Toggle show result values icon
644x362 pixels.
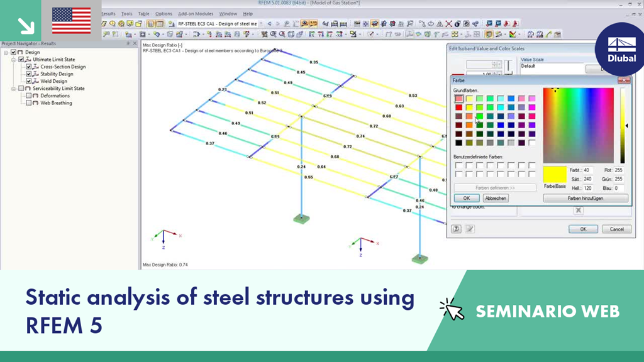click(x=313, y=24)
